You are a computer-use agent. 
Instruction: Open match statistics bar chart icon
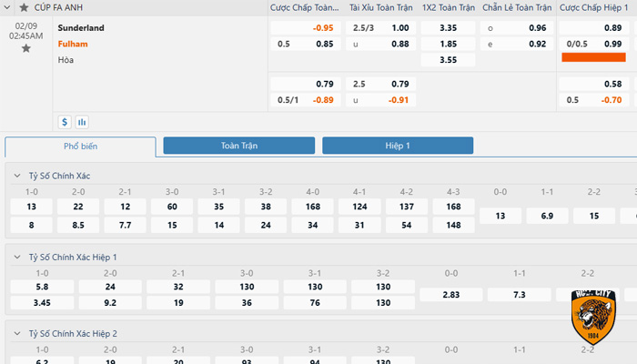point(82,121)
